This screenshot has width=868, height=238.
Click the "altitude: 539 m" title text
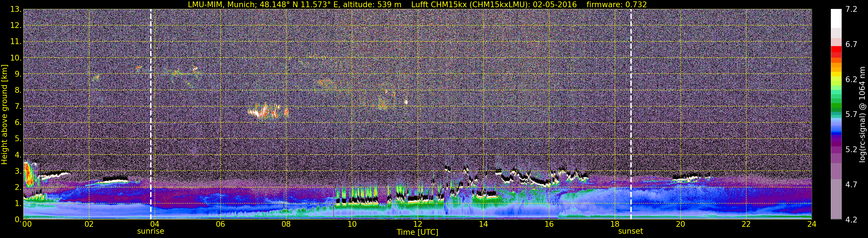coord(372,4)
